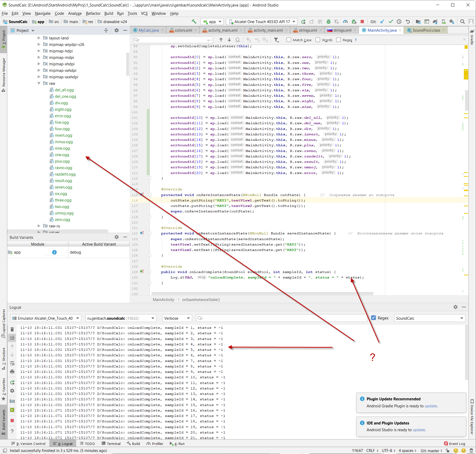This screenshot has width=476, height=454.
Task: Open the Verbose log level dropdown
Action: click(x=177, y=318)
